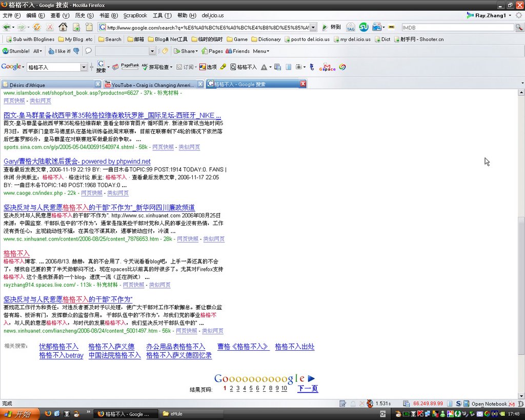Click the blue S icon in the status bar
The image size is (525, 420).
click(458, 404)
